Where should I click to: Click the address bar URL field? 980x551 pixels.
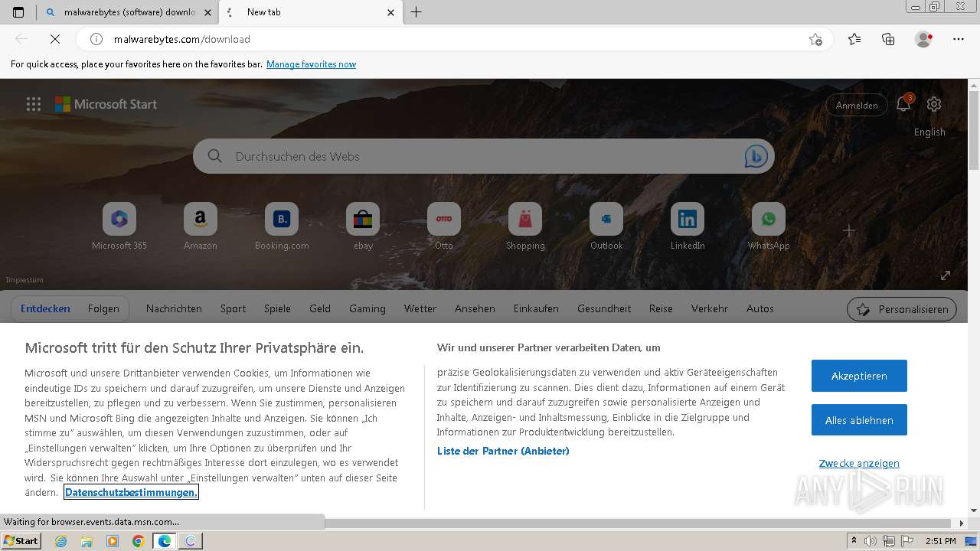(456, 39)
